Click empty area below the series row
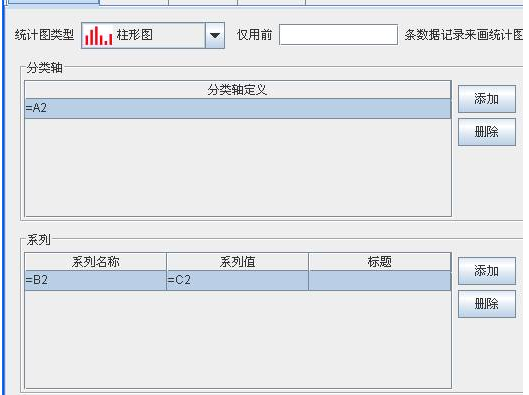The image size is (529, 395). [x=238, y=339]
